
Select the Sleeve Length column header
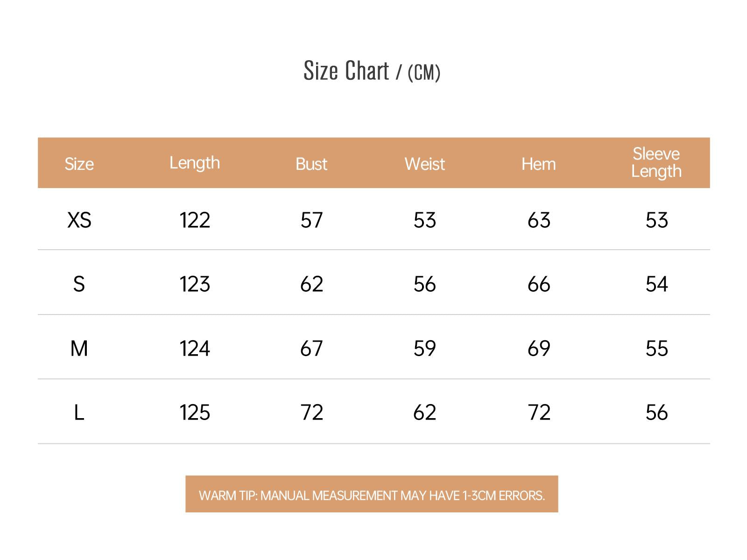(656, 162)
